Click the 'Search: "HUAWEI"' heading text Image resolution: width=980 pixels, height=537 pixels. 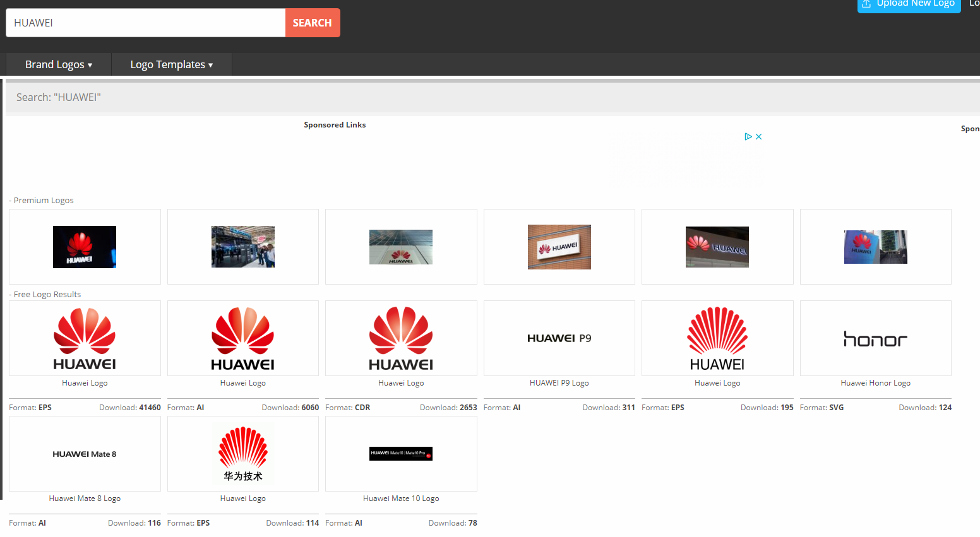click(59, 97)
